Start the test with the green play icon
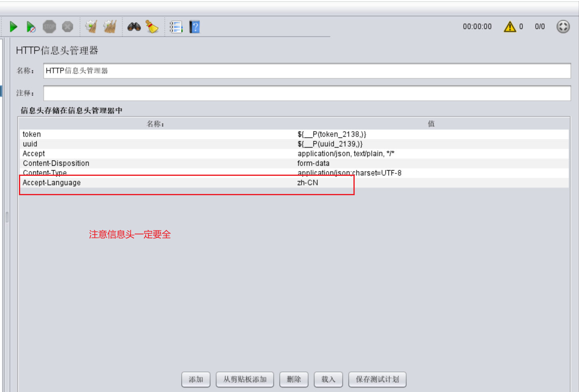 (x=13, y=27)
